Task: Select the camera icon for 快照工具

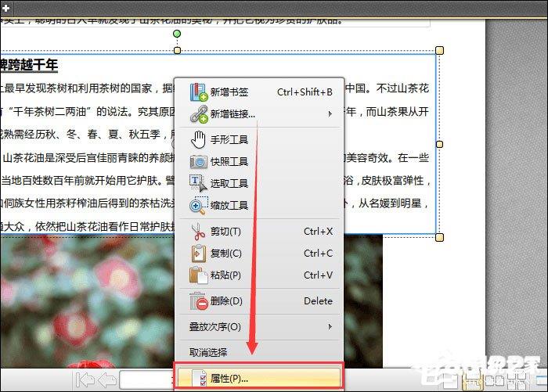Action: click(x=199, y=162)
